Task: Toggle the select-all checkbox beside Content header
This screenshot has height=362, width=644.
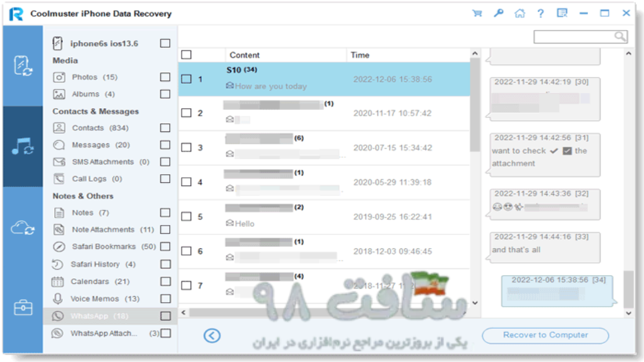Action: [x=186, y=55]
